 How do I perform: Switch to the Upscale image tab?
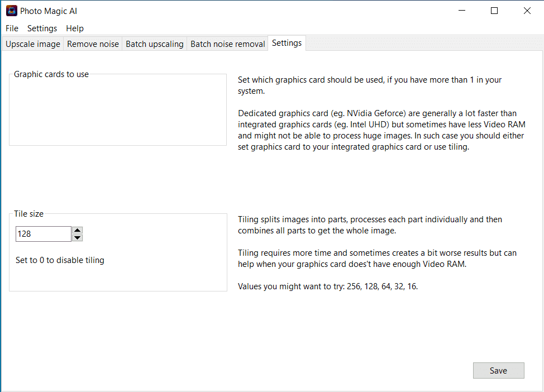[33, 44]
